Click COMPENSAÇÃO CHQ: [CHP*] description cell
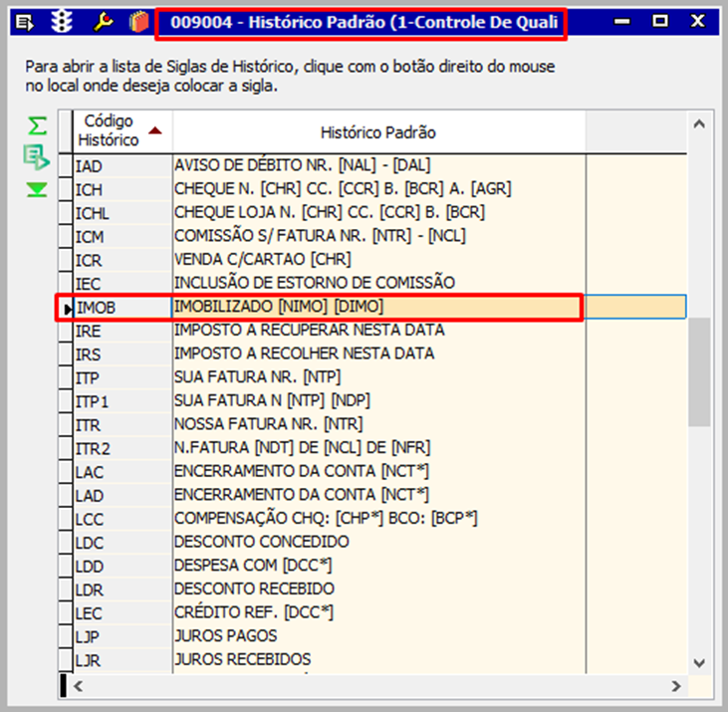Screen dimensions: 728x712 (x=378, y=519)
